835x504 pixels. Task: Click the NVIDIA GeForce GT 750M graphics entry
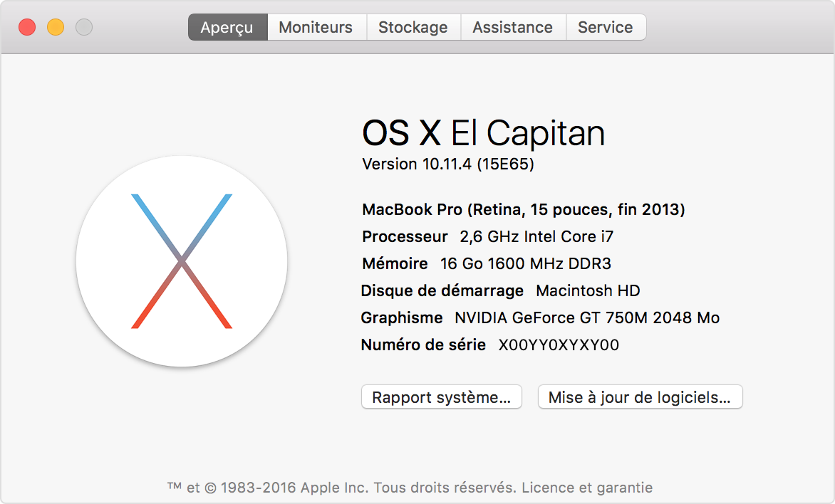587,317
